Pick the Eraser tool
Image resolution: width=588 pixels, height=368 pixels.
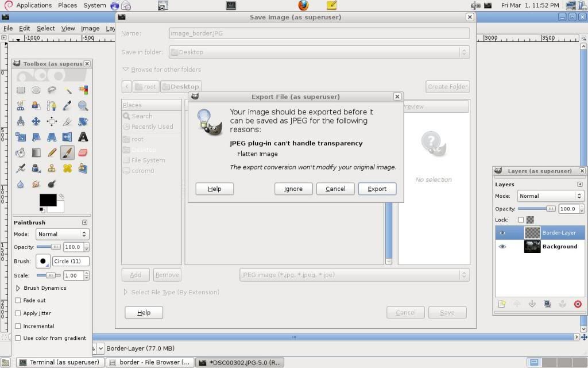coord(83,152)
